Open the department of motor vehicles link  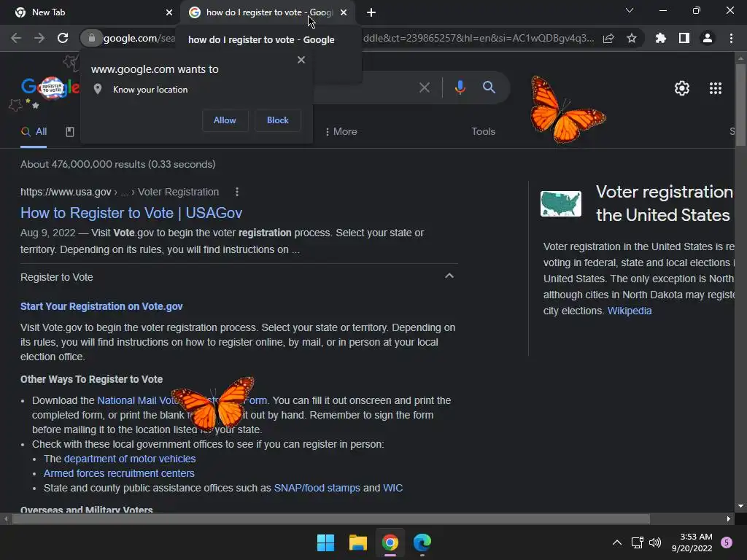(130, 459)
